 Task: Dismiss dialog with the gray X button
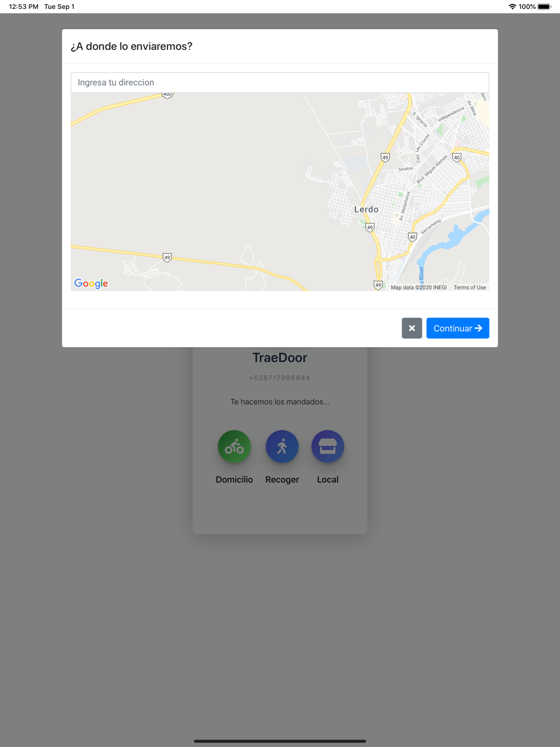(412, 328)
